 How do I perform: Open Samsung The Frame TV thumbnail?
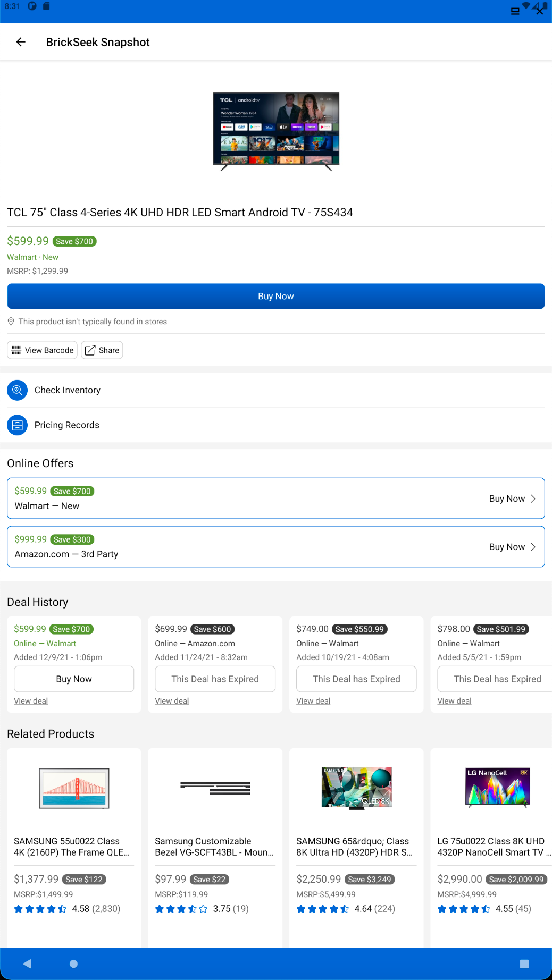click(x=74, y=788)
